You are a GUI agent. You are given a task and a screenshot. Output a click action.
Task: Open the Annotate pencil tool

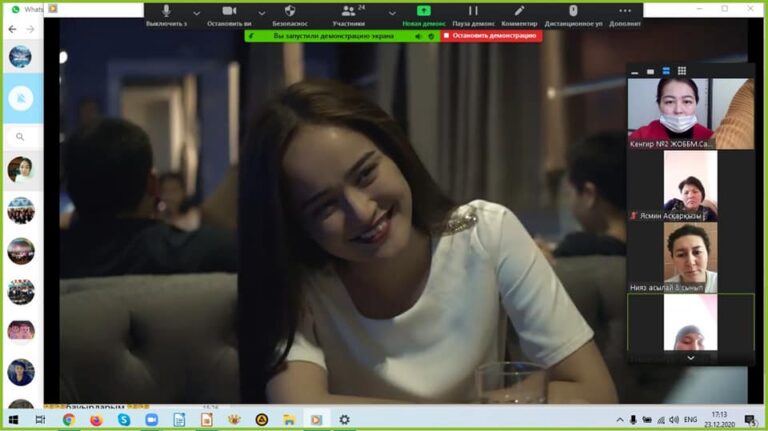click(519, 12)
